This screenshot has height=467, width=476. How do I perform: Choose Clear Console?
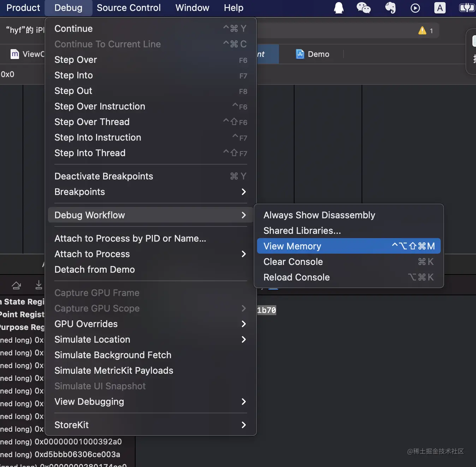coord(349,262)
